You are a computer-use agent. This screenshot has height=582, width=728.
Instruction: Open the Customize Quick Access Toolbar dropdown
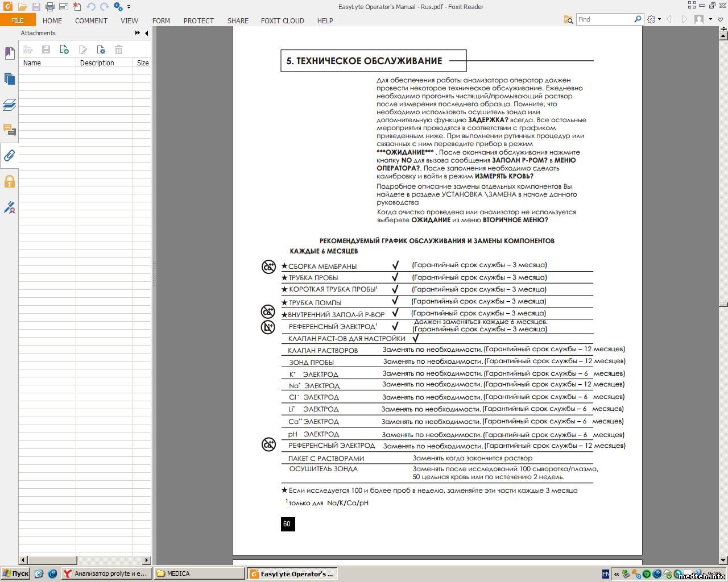tap(129, 7)
